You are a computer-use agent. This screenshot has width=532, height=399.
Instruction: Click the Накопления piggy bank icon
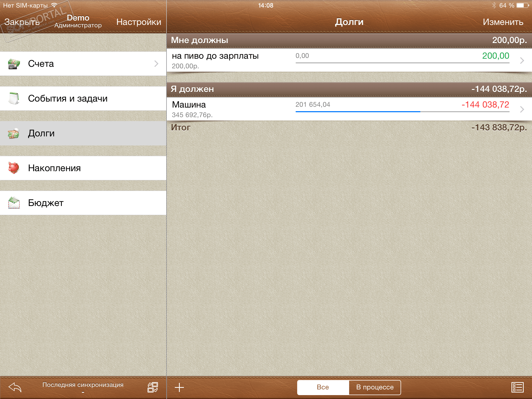(x=14, y=168)
